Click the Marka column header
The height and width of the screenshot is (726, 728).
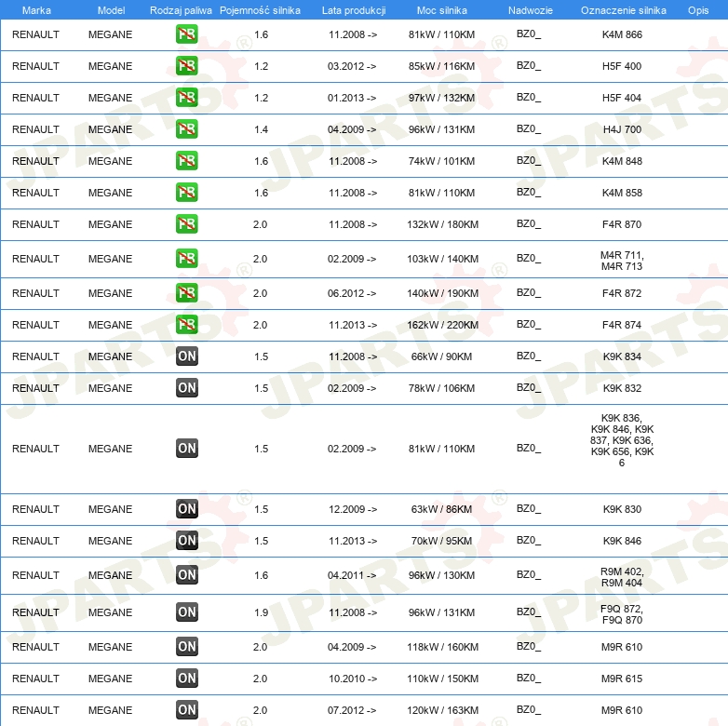35,9
